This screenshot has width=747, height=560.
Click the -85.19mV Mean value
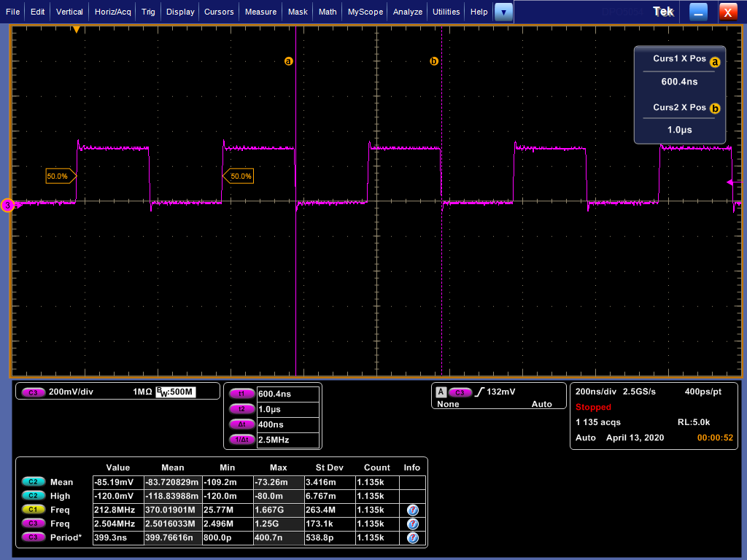pyautogui.click(x=118, y=482)
